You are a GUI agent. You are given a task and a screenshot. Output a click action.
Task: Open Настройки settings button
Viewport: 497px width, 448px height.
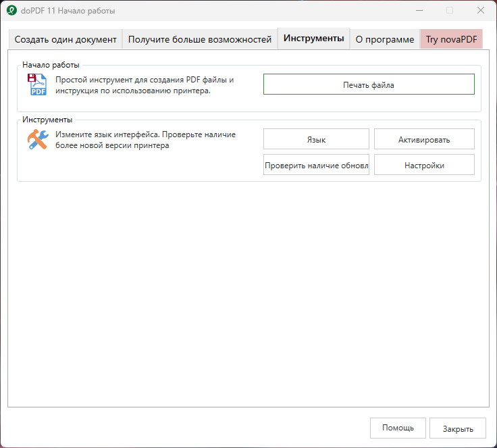click(x=424, y=165)
